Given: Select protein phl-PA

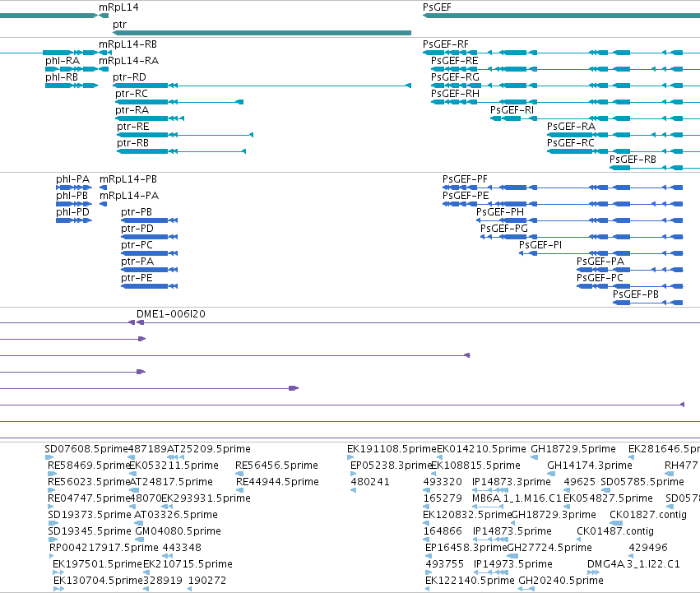Looking at the screenshot, I should (74, 188).
